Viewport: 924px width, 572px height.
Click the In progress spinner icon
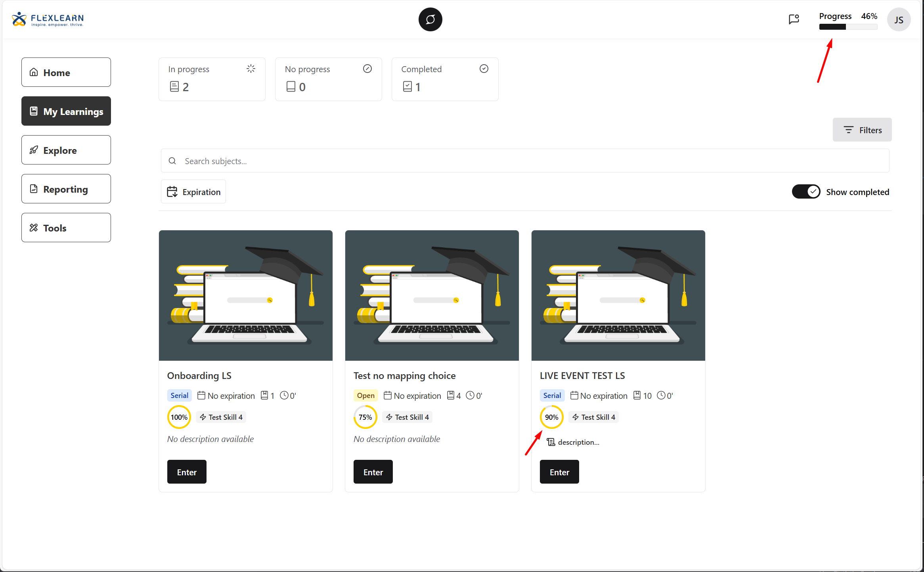(x=251, y=69)
